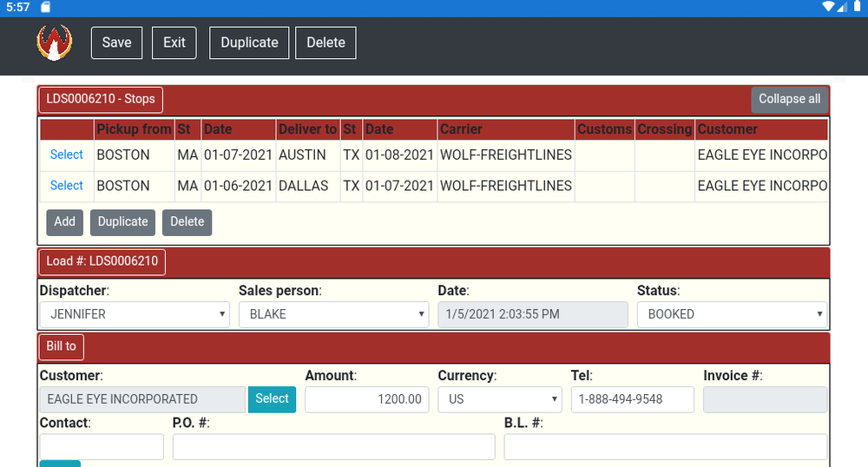Screen dimensions: 868x467
Task: Click the Tel field 1-888-494-9548
Action: 633,399
